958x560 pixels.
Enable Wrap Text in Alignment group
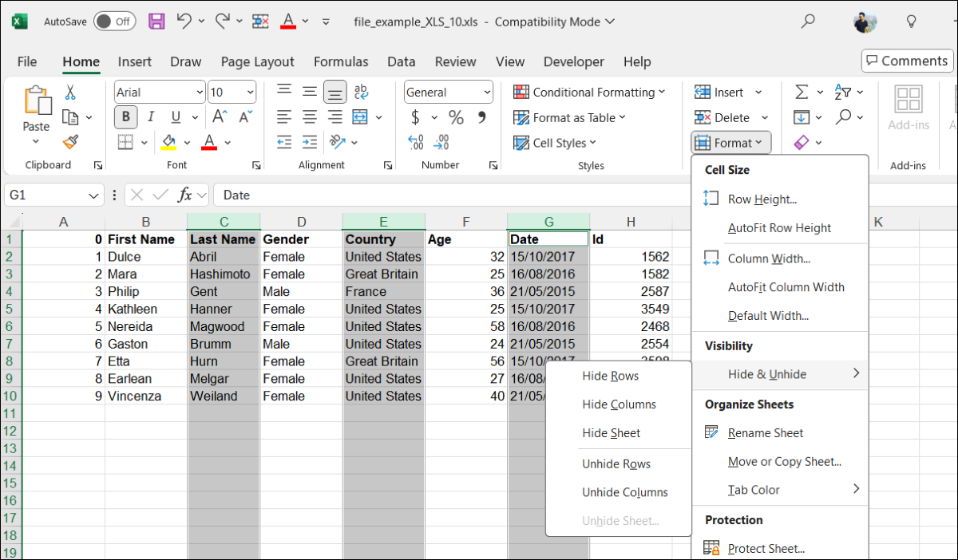[x=361, y=92]
